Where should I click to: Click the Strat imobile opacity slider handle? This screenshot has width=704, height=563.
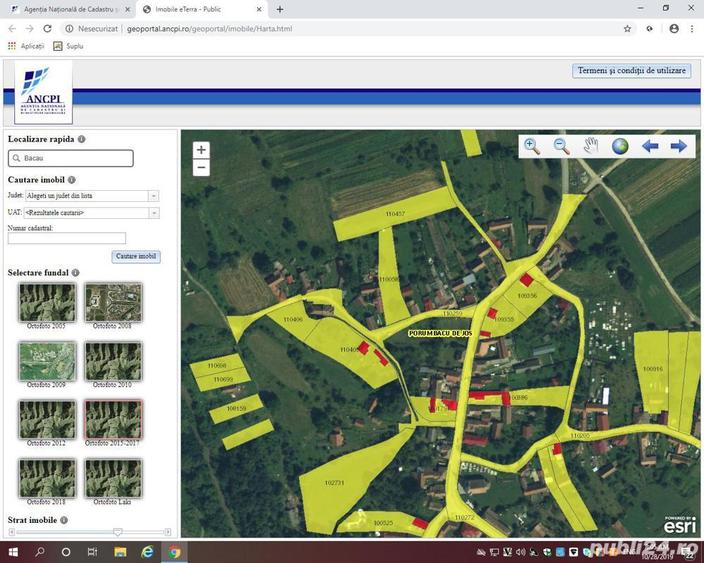click(x=118, y=532)
